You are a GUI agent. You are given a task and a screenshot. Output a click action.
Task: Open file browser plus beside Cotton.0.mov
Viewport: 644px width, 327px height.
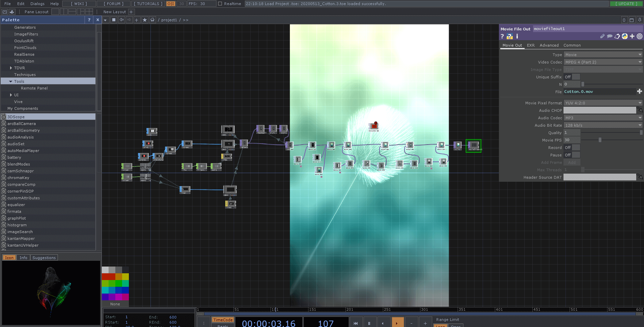[x=639, y=92]
